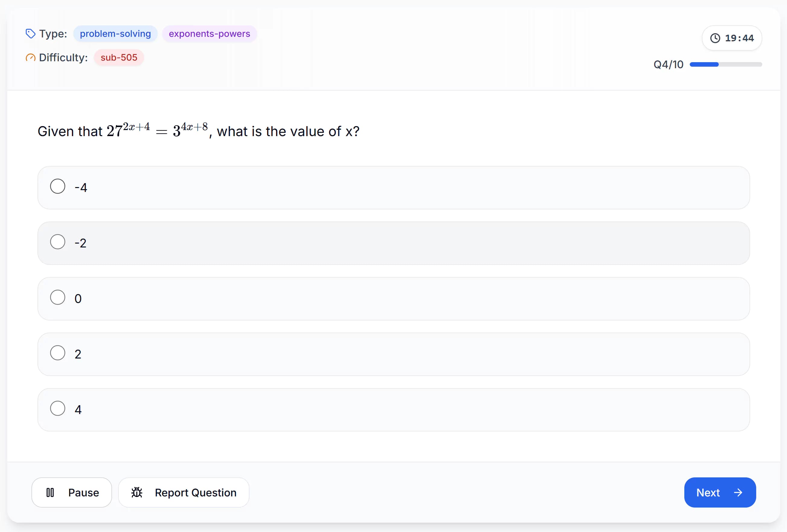
Task: Select the problem-solving type tag
Action: tap(115, 33)
